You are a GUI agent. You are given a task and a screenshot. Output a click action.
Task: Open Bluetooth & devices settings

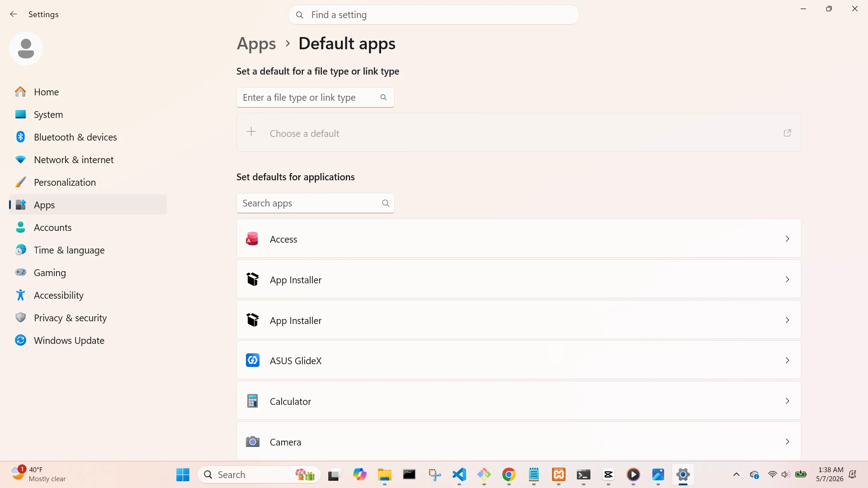(x=88, y=137)
